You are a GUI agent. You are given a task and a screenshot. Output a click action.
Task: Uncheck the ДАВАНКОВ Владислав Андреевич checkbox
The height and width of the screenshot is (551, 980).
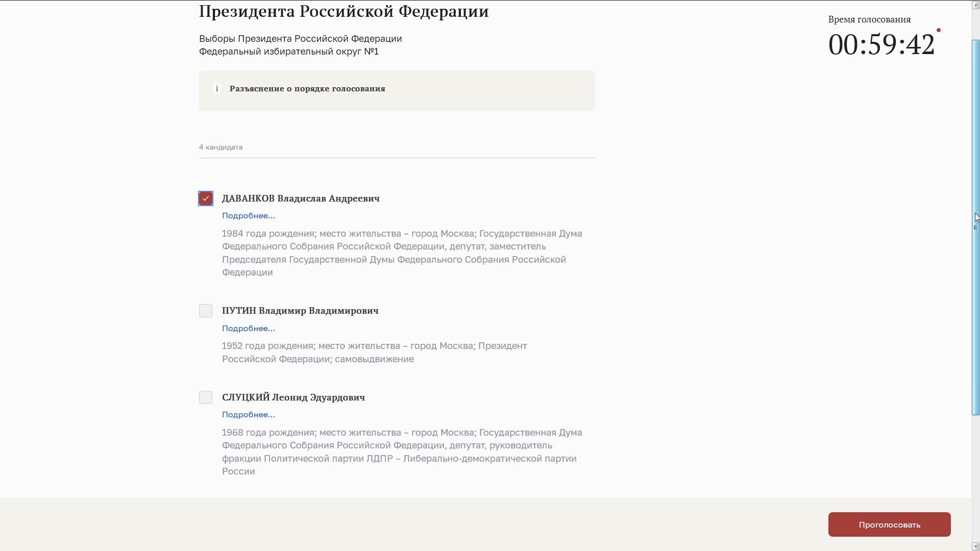pos(206,198)
